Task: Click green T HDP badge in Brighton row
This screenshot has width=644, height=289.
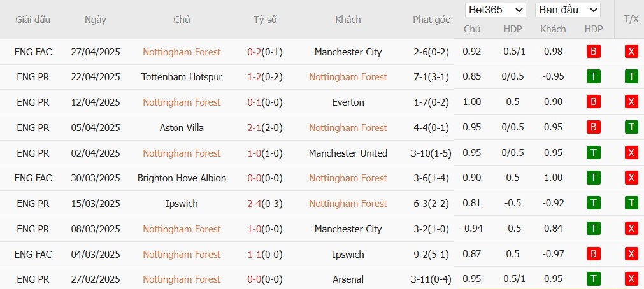Action: (594, 178)
